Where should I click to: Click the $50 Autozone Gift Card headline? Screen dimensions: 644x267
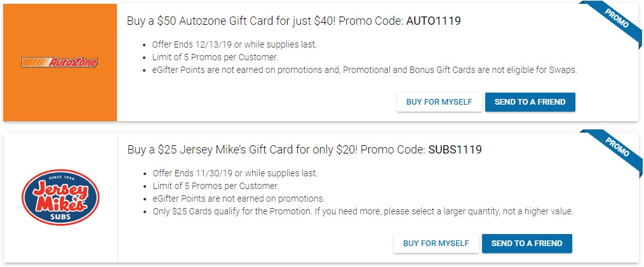tap(293, 21)
